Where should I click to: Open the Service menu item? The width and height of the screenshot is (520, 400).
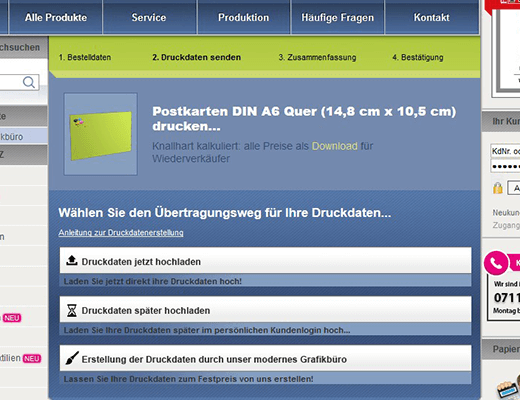(149, 17)
